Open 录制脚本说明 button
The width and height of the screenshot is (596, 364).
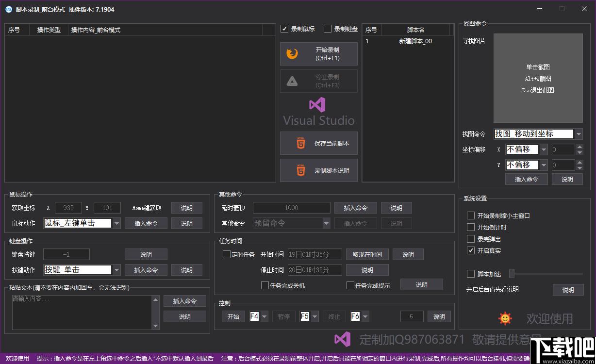pyautogui.click(x=319, y=170)
